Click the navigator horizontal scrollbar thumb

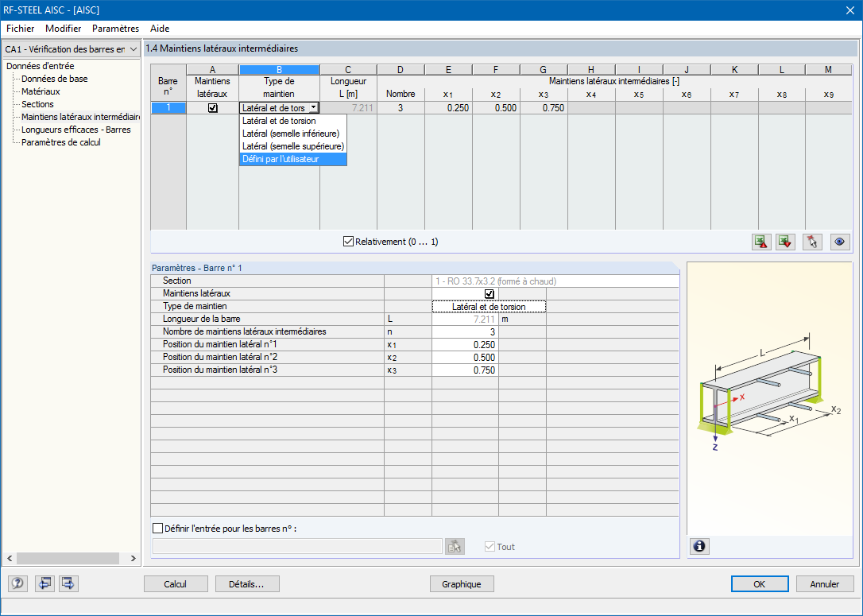68,558
